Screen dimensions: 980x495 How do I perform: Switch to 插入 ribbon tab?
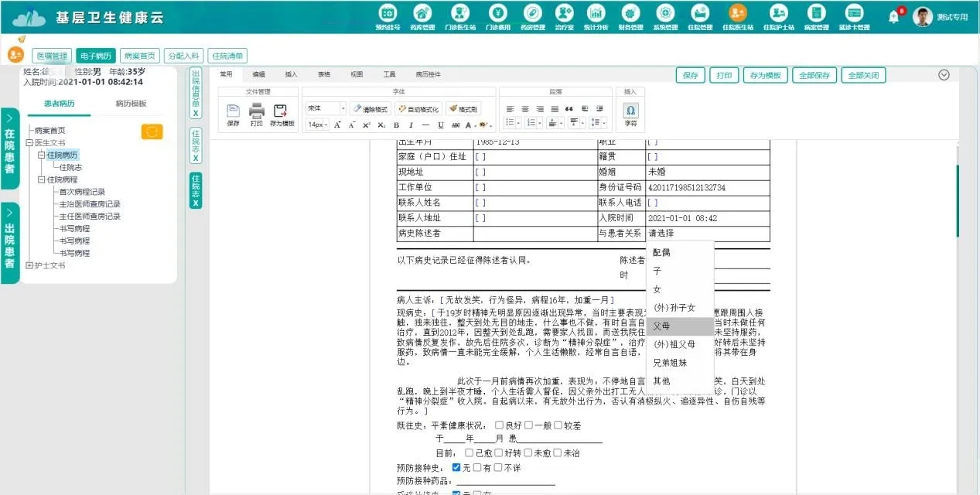pyautogui.click(x=291, y=74)
